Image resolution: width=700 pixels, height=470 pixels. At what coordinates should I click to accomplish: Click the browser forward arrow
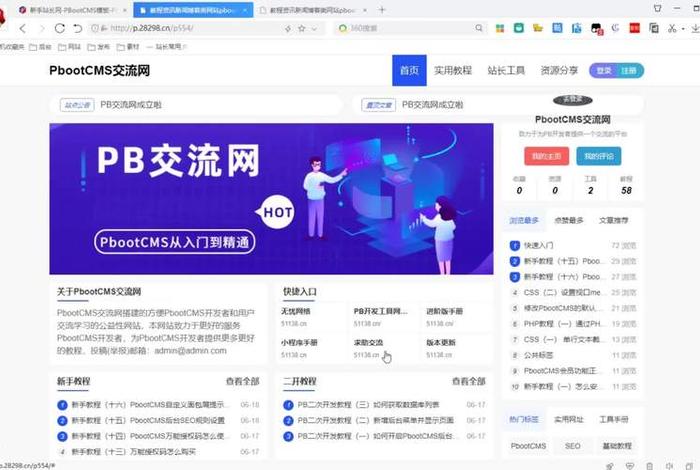click(42, 29)
